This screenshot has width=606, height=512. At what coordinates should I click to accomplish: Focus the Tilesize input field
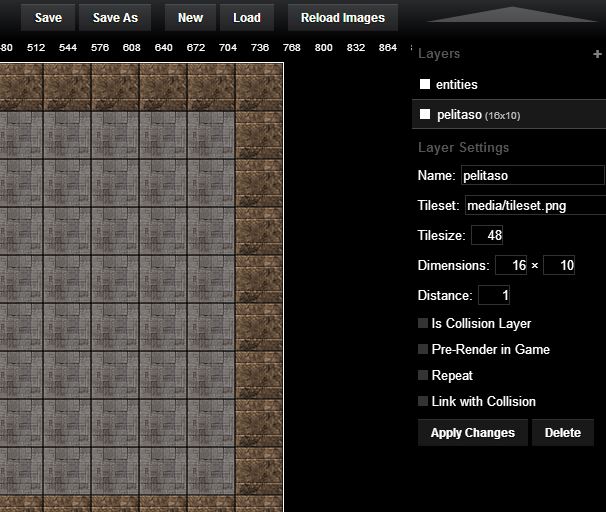487,236
